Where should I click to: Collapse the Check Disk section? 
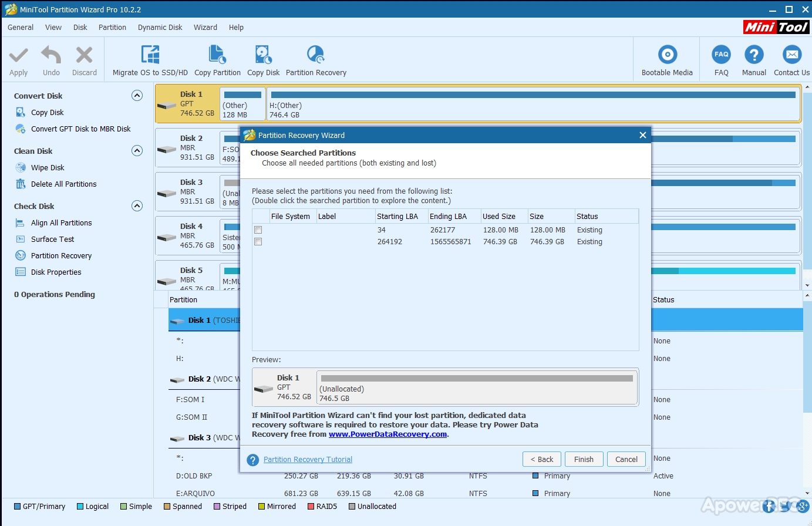pos(137,206)
